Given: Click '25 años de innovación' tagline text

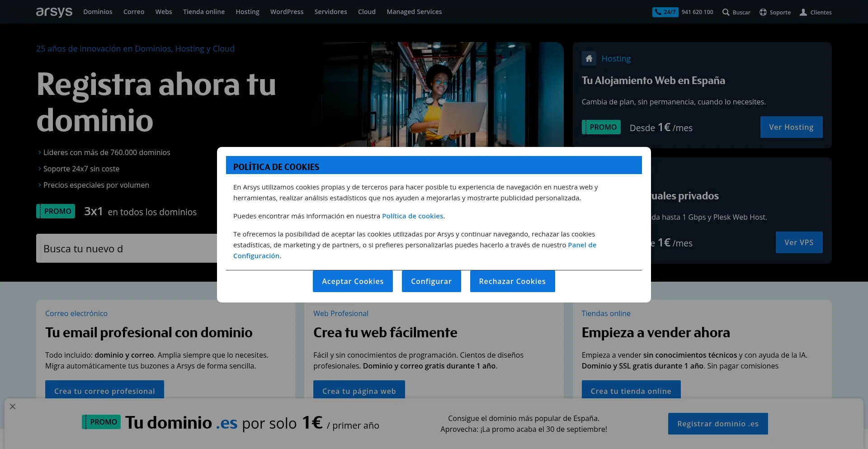Looking at the screenshot, I should (x=135, y=48).
